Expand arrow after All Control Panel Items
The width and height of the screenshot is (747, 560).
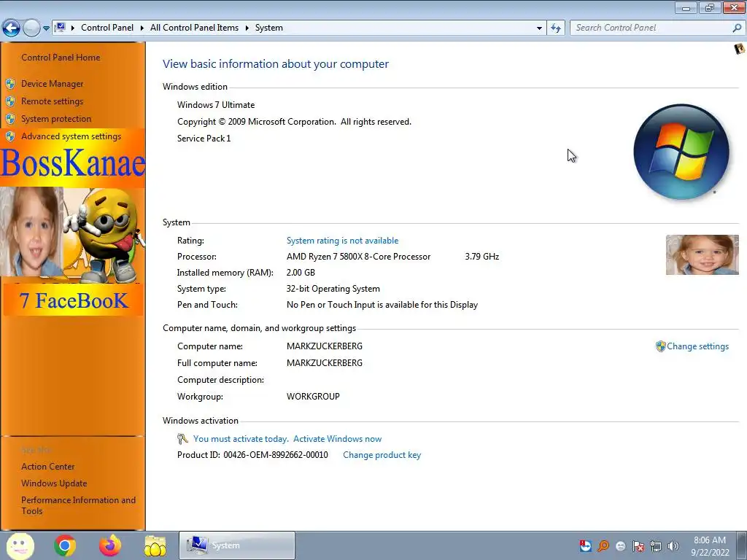click(x=247, y=28)
